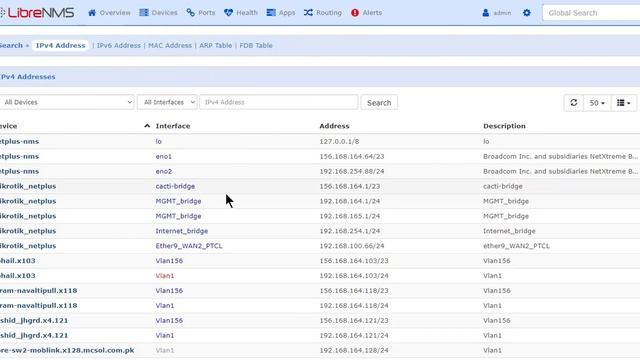The height and width of the screenshot is (360, 640).
Task: Click the tasks icon beside Apps
Action: [x=271, y=13]
